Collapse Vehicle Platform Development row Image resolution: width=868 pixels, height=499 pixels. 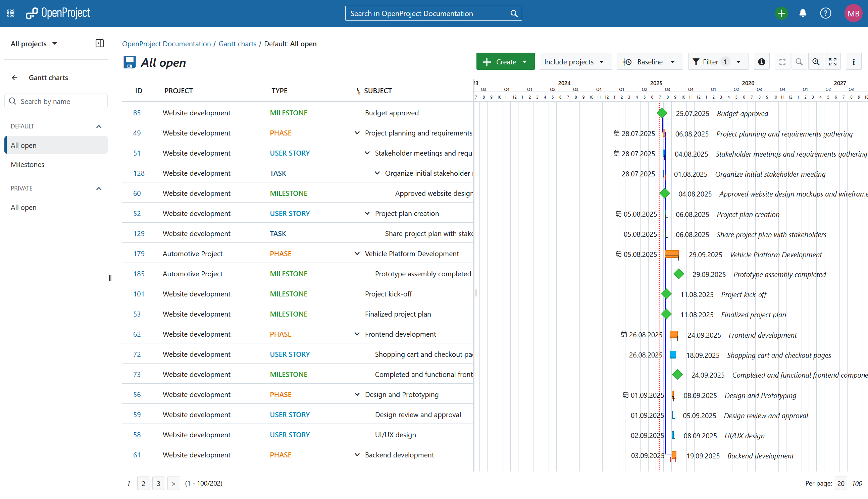point(357,254)
